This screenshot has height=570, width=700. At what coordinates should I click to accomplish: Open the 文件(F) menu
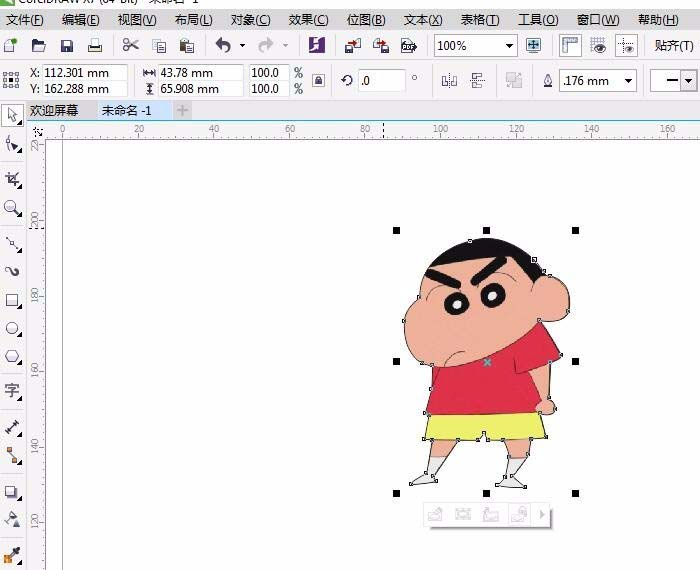[25, 20]
